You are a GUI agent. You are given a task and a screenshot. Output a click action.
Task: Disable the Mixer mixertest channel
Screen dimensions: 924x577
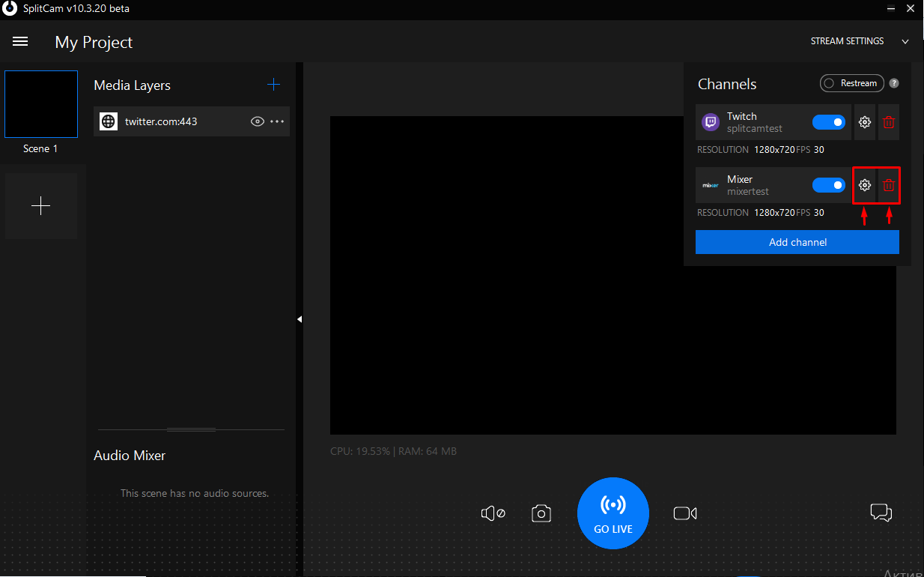(829, 184)
